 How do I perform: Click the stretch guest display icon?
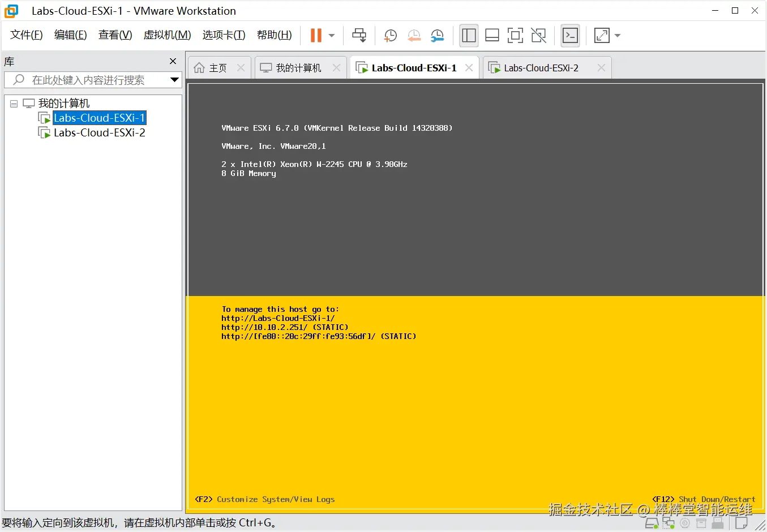[x=602, y=35]
